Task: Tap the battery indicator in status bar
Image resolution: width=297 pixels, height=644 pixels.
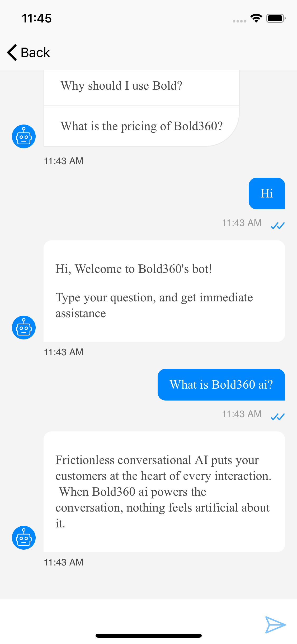Action: (276, 18)
